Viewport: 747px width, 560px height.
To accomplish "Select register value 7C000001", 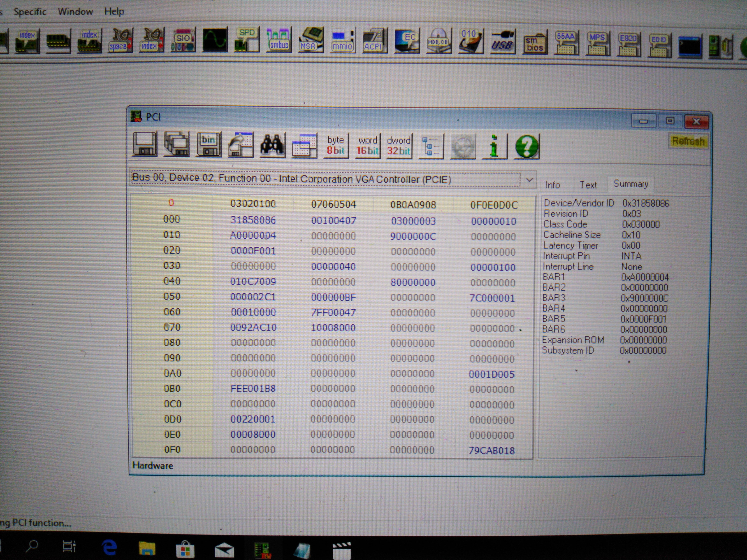I will [492, 298].
